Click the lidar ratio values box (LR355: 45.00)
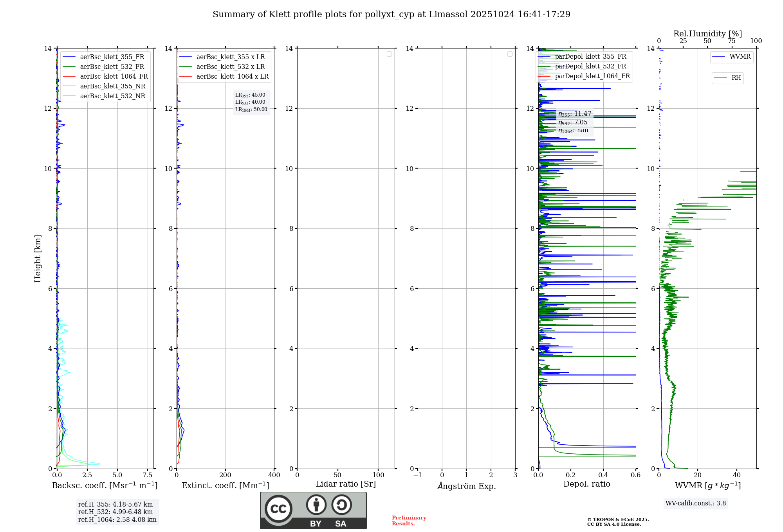 [x=251, y=102]
